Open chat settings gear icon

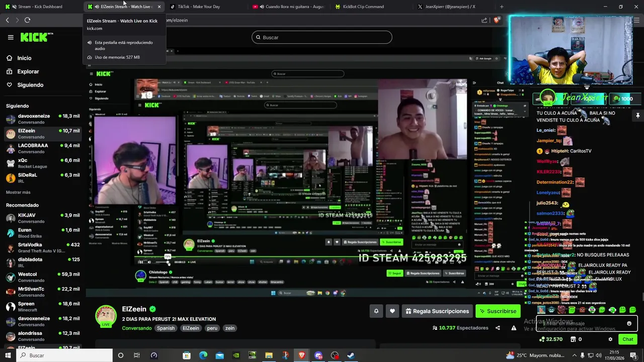[x=610, y=339]
